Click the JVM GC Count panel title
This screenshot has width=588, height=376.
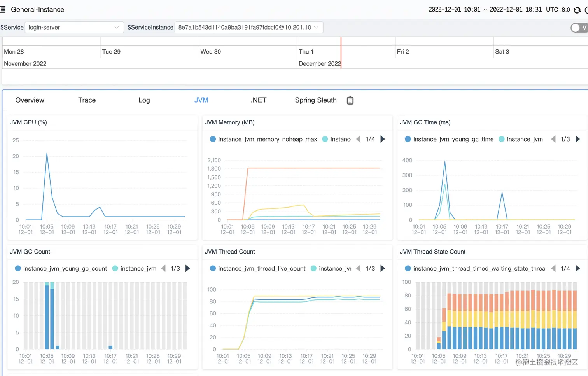click(x=30, y=252)
